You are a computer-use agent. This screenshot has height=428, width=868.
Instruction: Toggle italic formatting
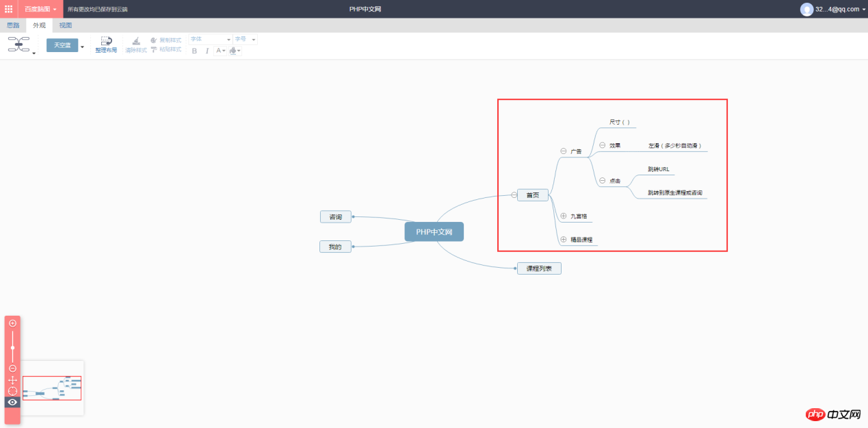(207, 51)
